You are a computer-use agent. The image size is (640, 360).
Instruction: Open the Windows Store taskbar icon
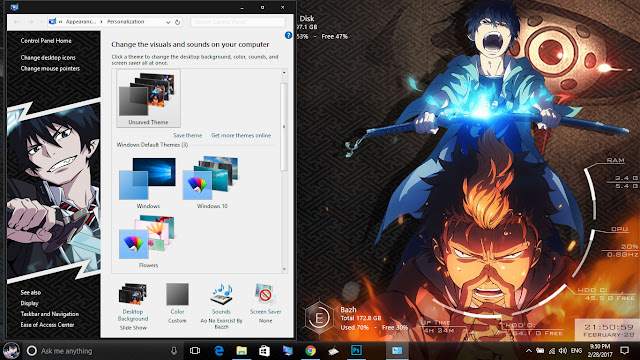[264, 351]
